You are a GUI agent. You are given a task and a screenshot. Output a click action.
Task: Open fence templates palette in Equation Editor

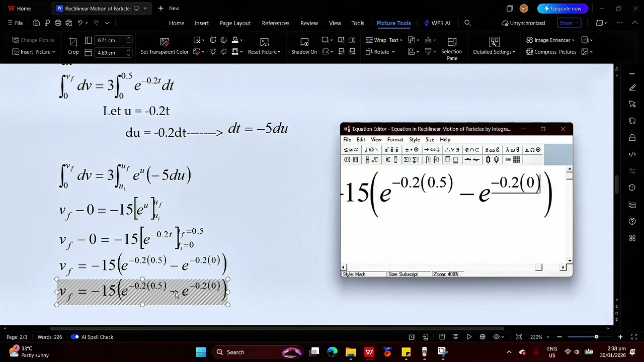point(351,160)
